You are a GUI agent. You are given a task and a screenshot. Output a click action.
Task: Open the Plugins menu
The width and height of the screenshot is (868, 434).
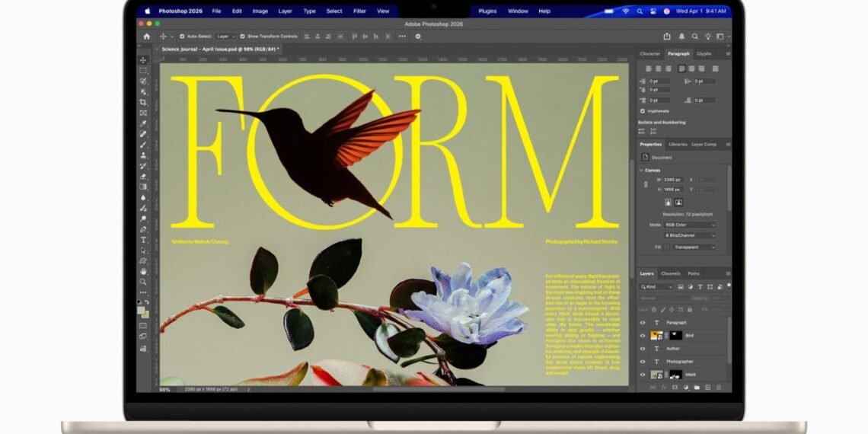click(488, 11)
